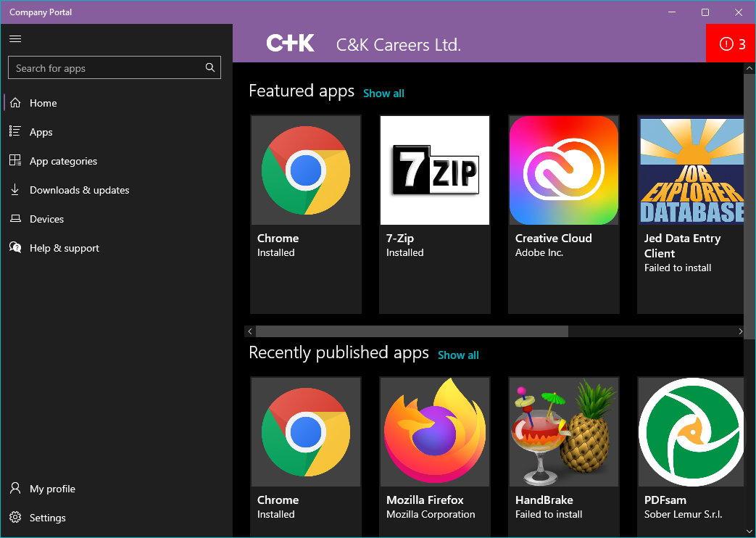Image resolution: width=756 pixels, height=538 pixels.
Task: Open My profile page
Action: pos(53,489)
